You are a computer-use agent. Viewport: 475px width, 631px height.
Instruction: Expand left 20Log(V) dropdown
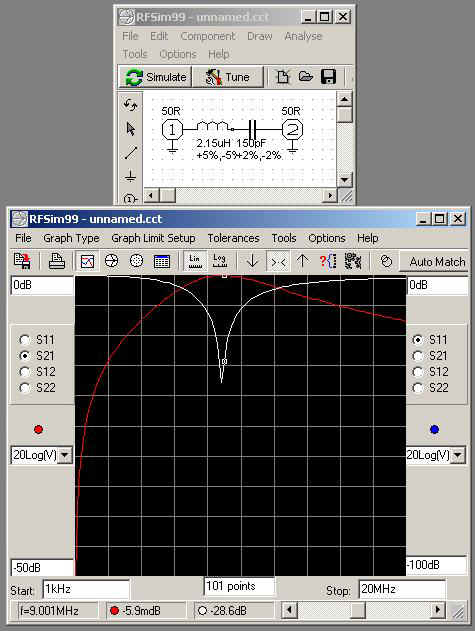[64, 456]
